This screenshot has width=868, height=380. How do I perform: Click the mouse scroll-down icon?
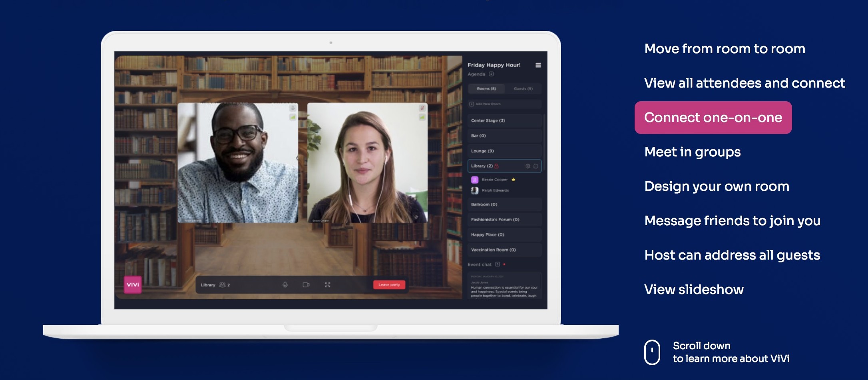click(652, 352)
